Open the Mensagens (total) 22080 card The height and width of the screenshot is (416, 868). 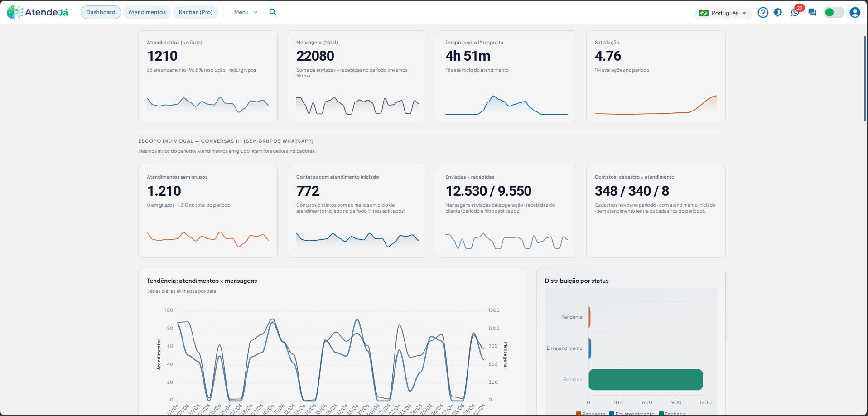coord(357,77)
